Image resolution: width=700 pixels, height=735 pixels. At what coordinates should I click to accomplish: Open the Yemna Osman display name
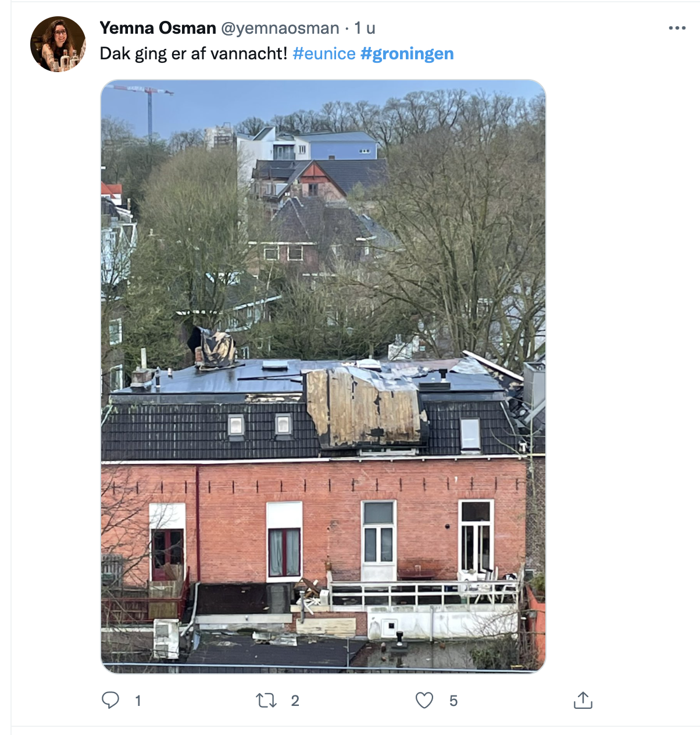(x=158, y=28)
